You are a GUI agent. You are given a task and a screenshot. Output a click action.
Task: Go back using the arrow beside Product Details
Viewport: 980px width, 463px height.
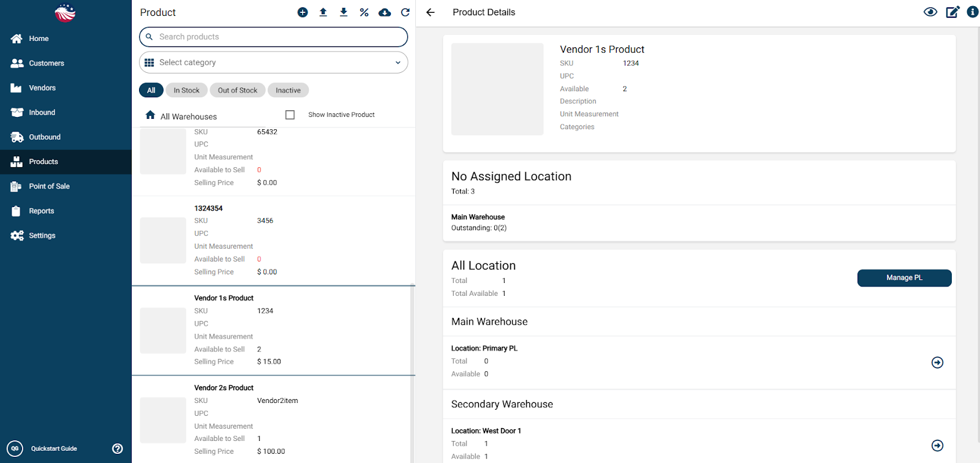pos(431,12)
